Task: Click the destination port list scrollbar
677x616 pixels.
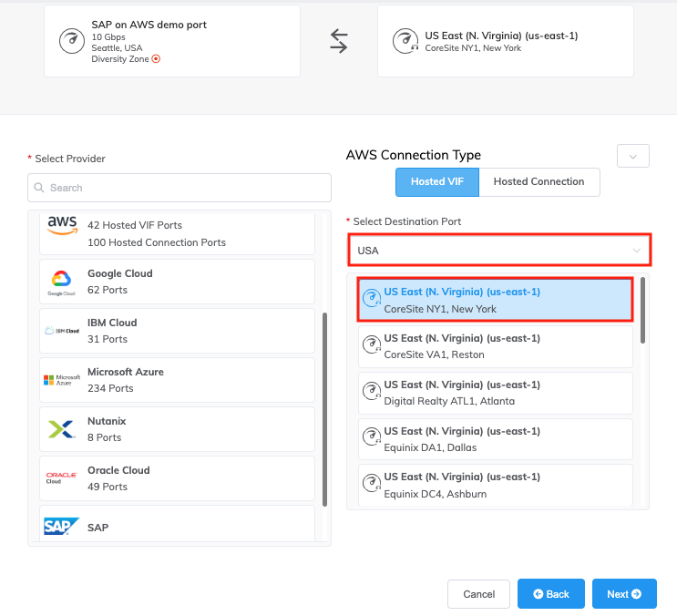Action: pyautogui.click(x=643, y=310)
